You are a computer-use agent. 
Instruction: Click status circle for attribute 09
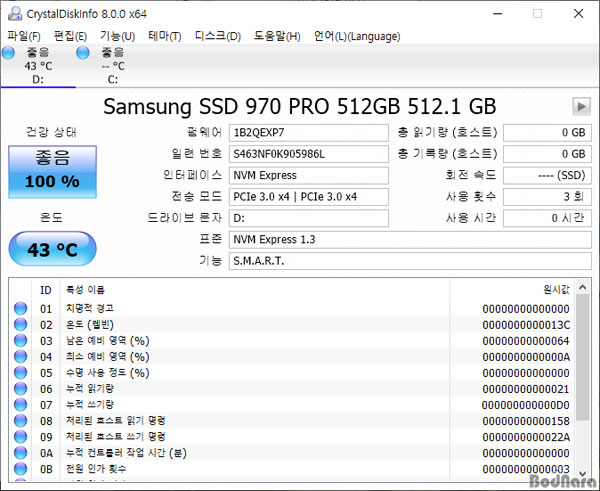pyautogui.click(x=21, y=437)
